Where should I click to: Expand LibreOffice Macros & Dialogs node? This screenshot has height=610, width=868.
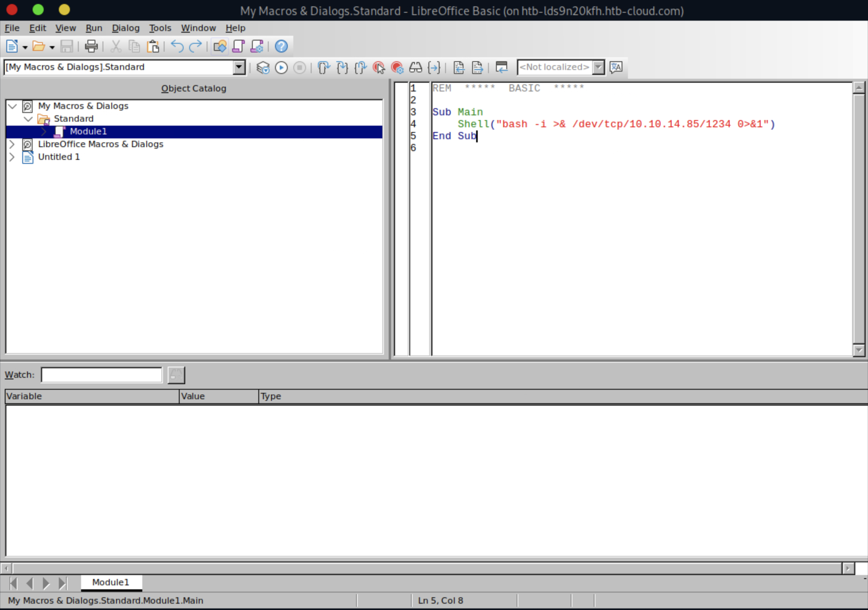pyautogui.click(x=12, y=144)
